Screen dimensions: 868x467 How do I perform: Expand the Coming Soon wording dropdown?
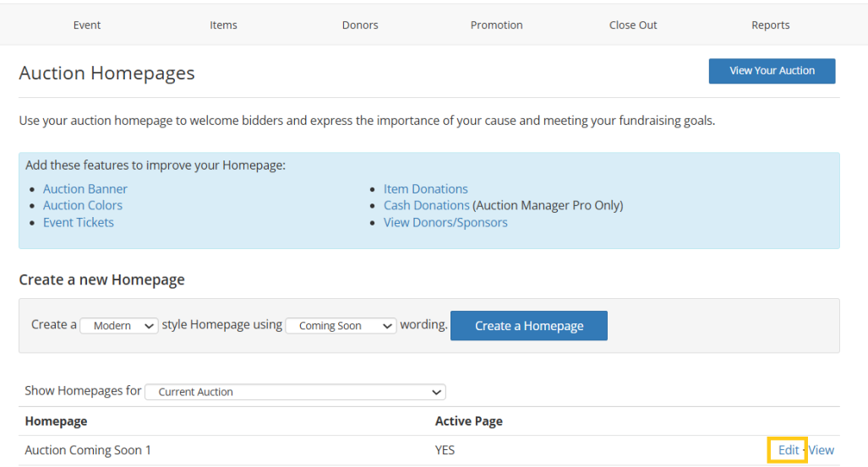click(x=341, y=325)
